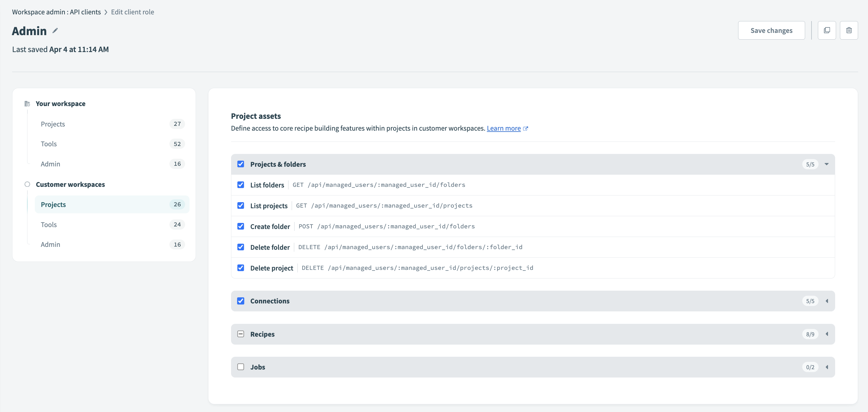The image size is (868, 412).
Task: Click the trash icon to delete role
Action: tap(849, 30)
